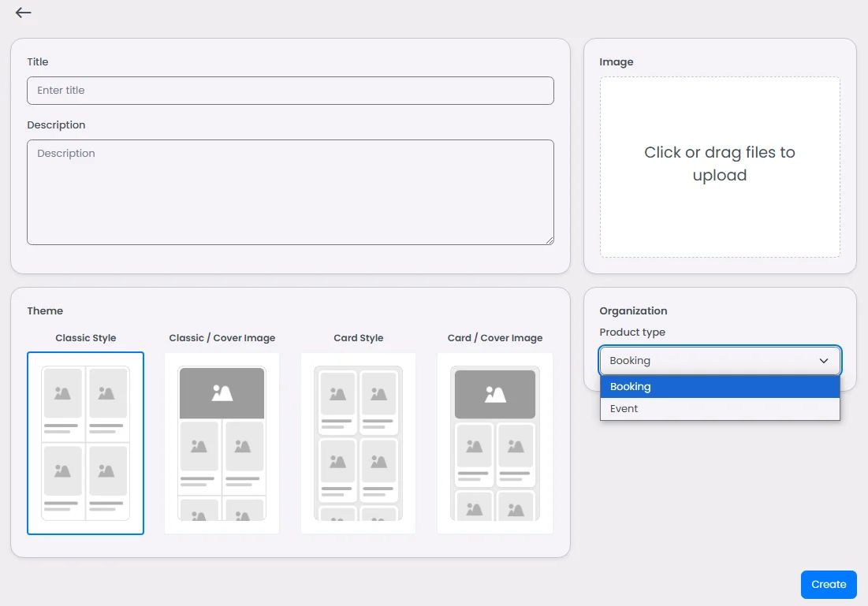Choose Booking from the dropdown list
The height and width of the screenshot is (606, 868).
coord(720,387)
